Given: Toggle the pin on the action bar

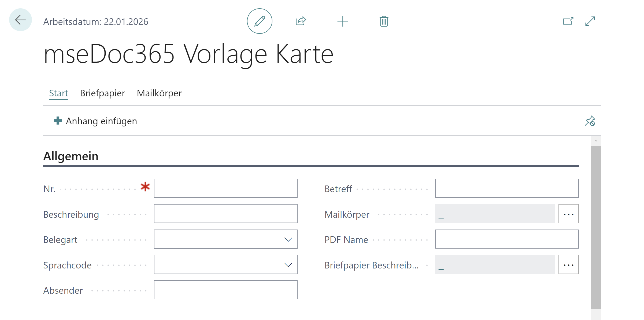Looking at the screenshot, I should point(590,121).
